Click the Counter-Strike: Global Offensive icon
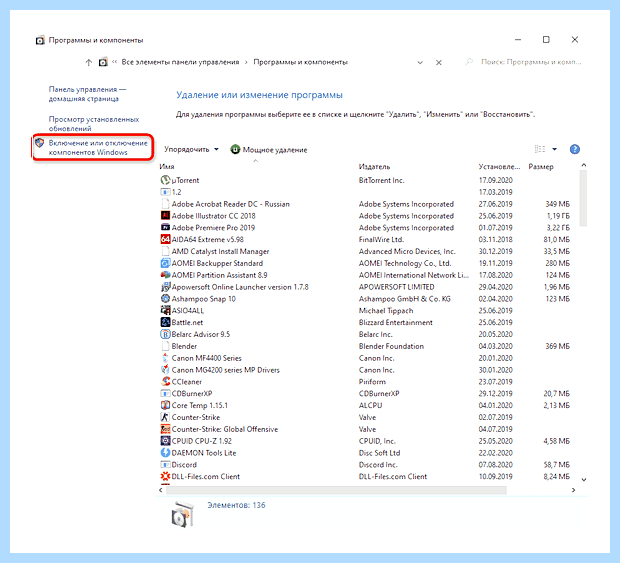 (x=165, y=429)
